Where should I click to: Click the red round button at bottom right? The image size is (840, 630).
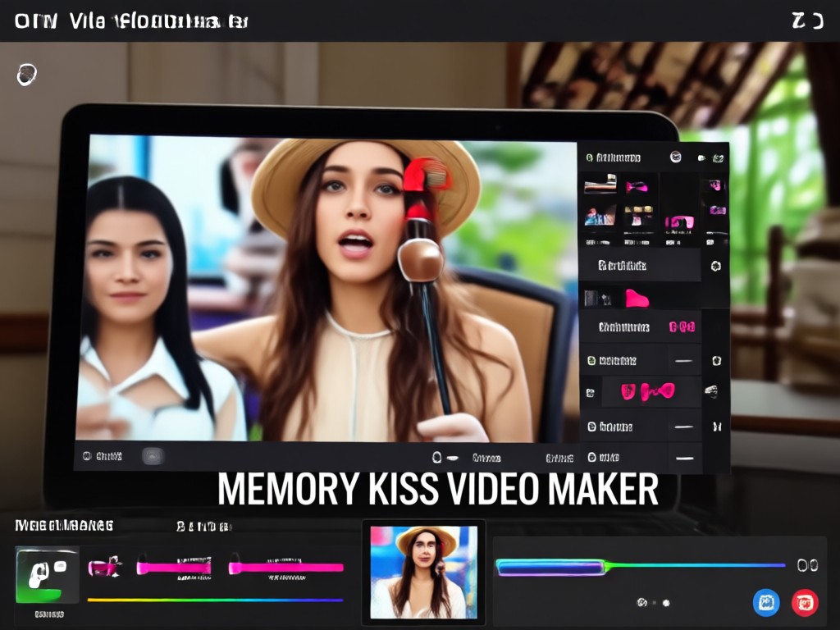pos(805,603)
